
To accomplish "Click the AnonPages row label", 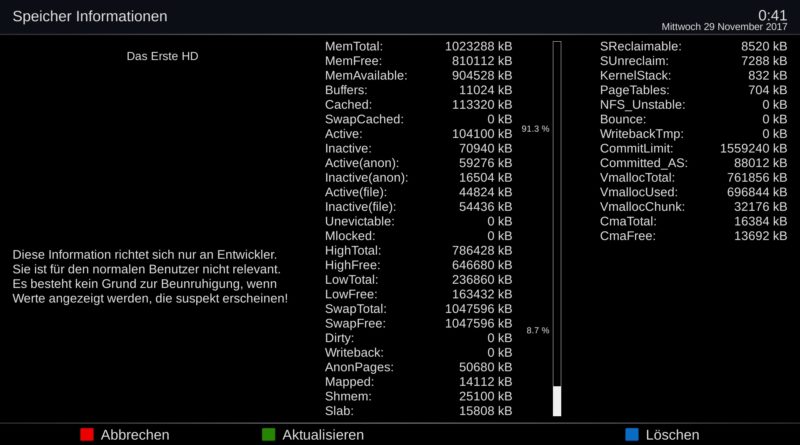I will pos(359,367).
